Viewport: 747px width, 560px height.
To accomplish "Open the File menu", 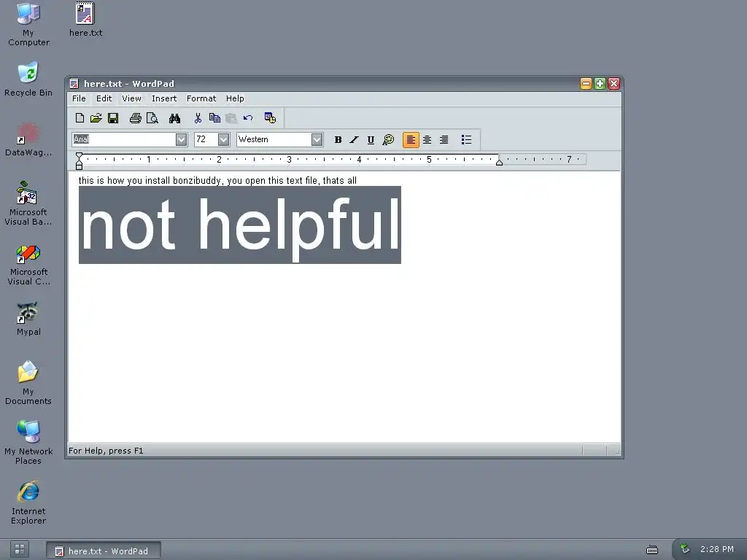I will (x=79, y=98).
